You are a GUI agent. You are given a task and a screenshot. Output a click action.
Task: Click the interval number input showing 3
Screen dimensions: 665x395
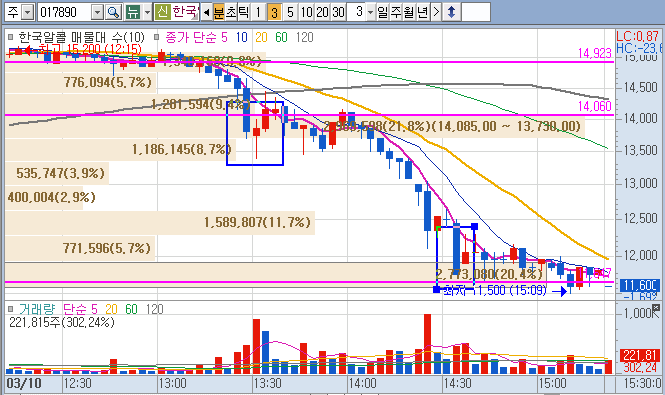[357, 12]
